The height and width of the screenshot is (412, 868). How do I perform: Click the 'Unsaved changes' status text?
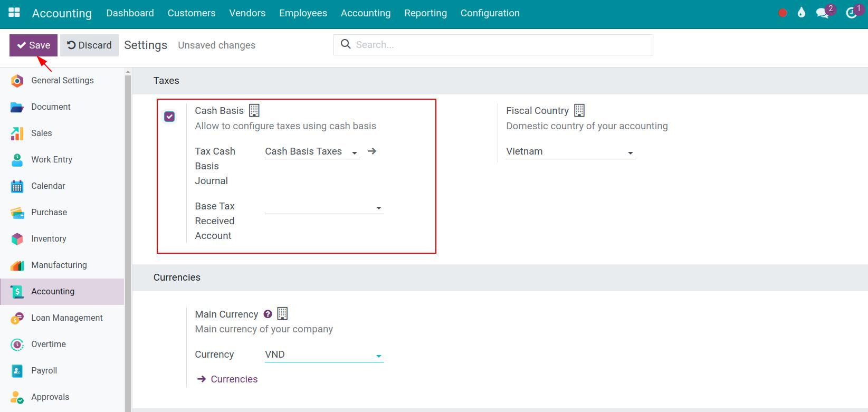[x=217, y=45]
